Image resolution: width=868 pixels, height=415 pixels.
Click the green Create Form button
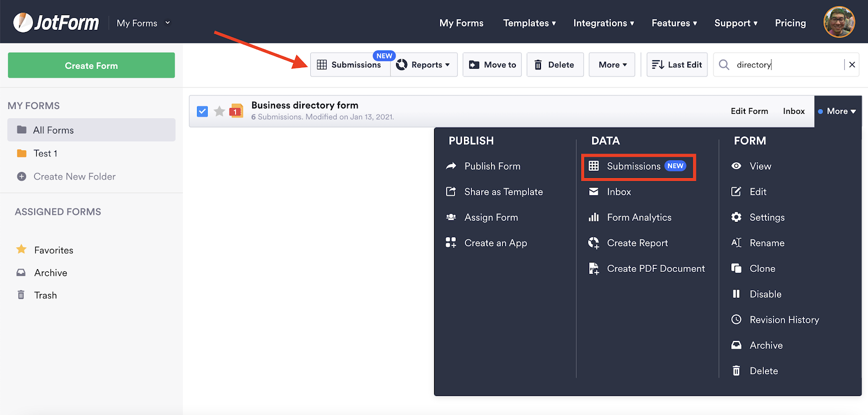click(91, 65)
